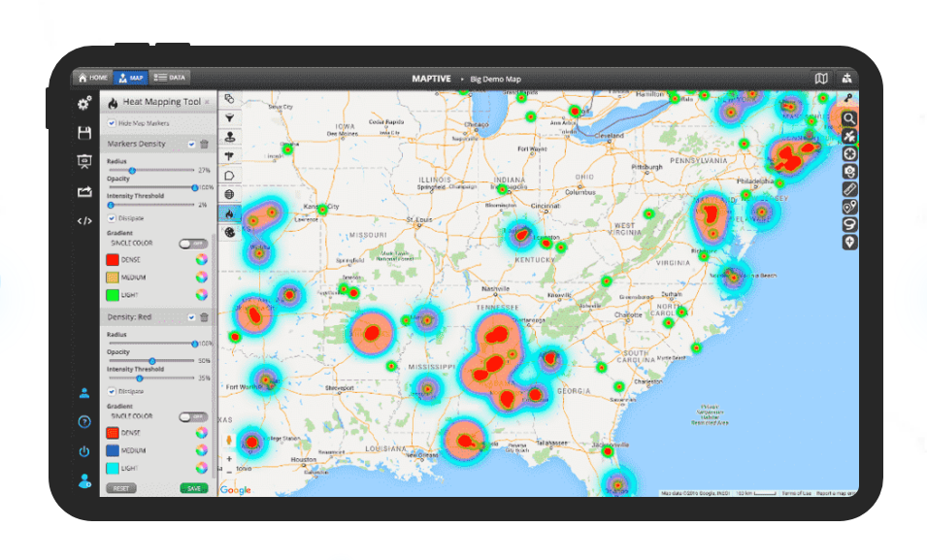This screenshot has height=560, width=927.
Task: Select the marker stamp tool
Action: (229, 137)
